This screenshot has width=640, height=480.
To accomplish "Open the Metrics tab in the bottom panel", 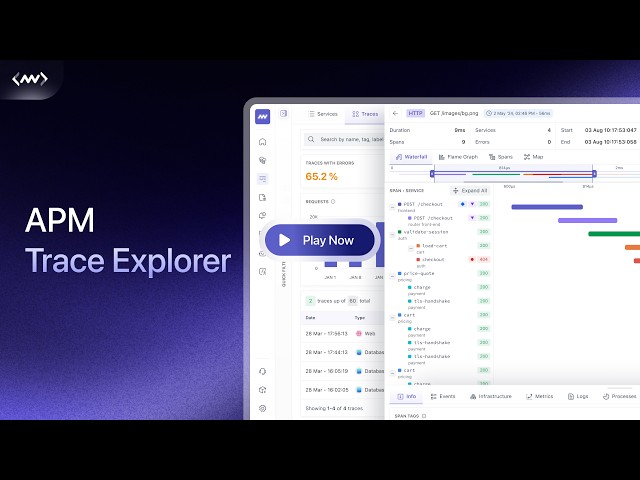I will tap(540, 396).
